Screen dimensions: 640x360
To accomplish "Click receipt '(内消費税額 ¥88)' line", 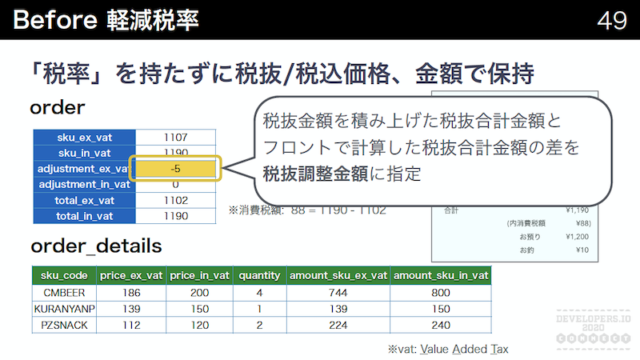I will pos(549,223).
